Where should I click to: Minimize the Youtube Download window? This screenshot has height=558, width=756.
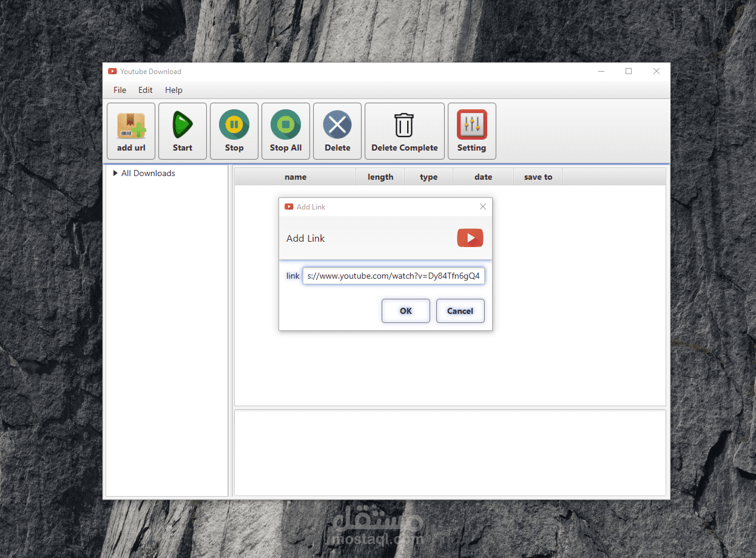tap(601, 71)
